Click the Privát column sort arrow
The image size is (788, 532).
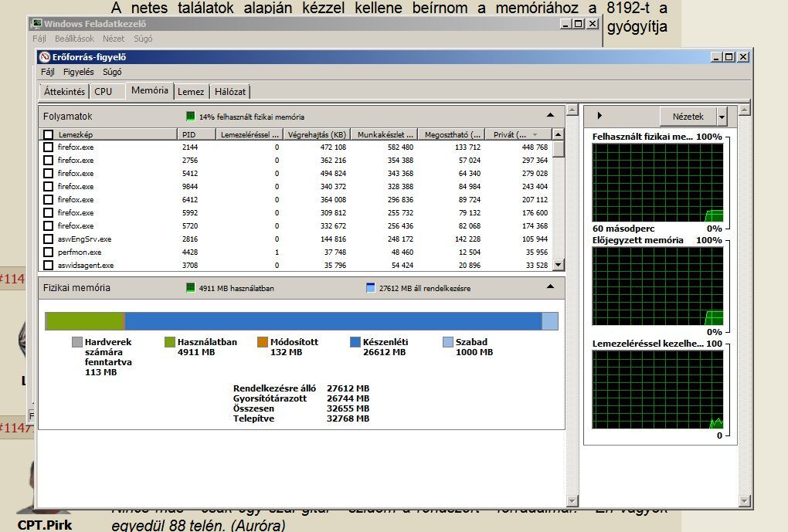(535, 134)
